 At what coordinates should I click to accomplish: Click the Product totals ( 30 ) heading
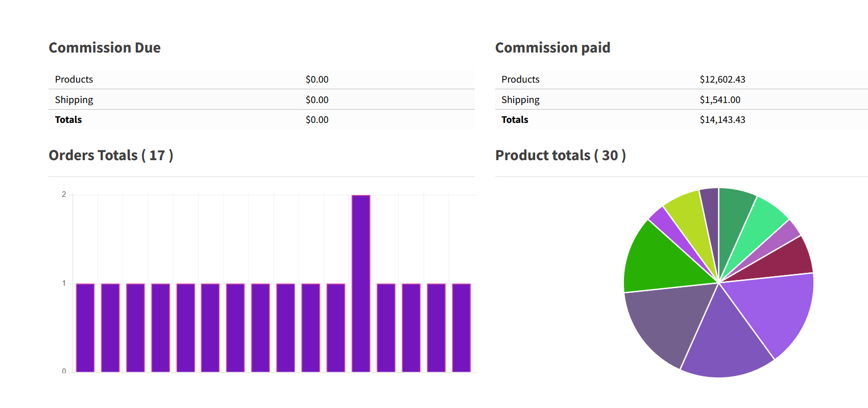(560, 156)
